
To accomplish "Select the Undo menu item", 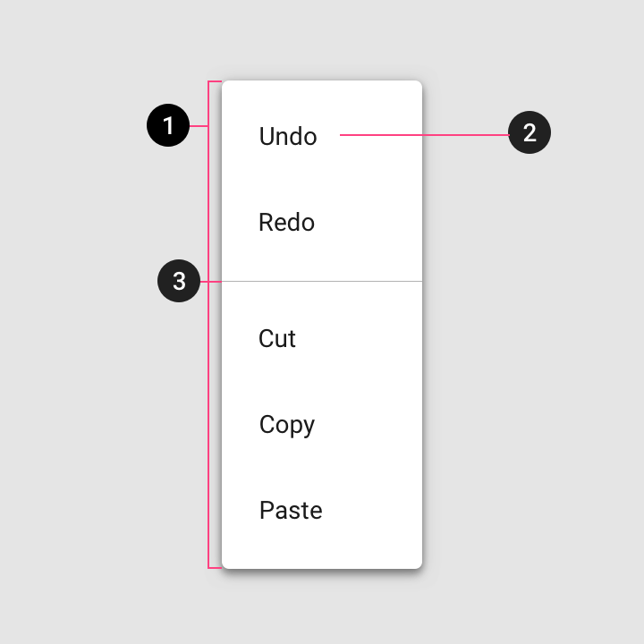I will point(322,136).
